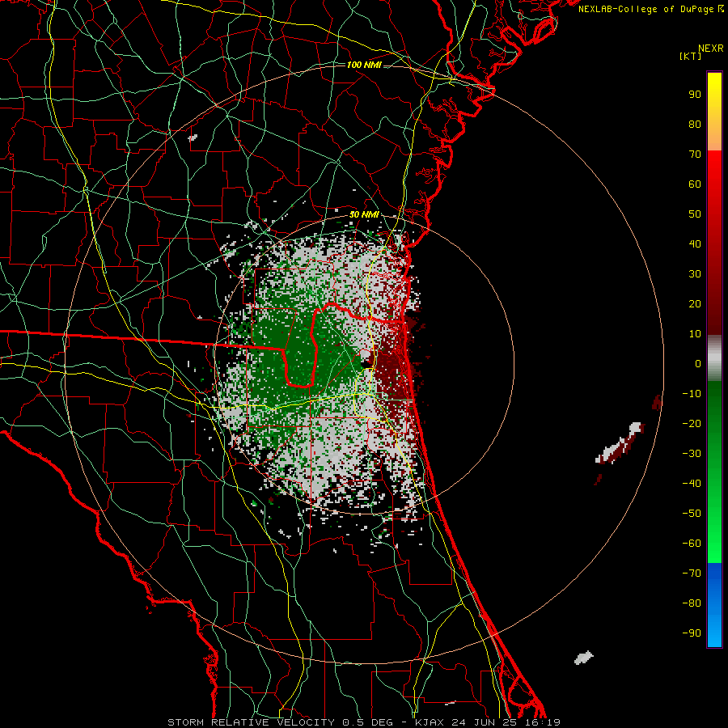
Task: Click the Storm Relative Velocity KJAX caption
Action: (x=364, y=722)
